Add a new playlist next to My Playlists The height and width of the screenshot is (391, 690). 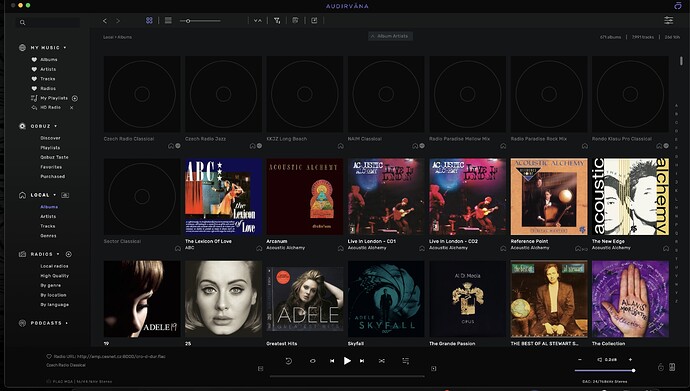click(x=75, y=99)
